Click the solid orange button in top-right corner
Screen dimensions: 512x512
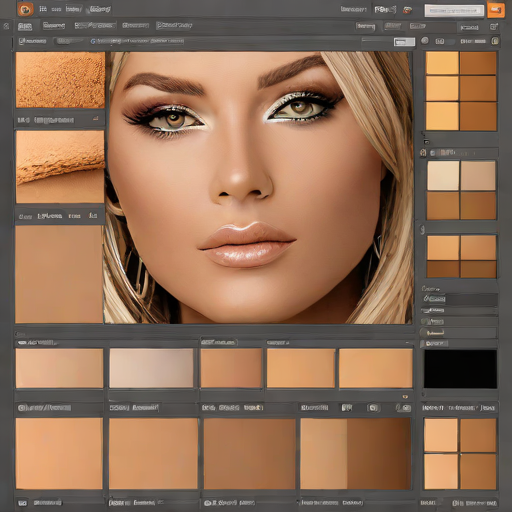496,10
